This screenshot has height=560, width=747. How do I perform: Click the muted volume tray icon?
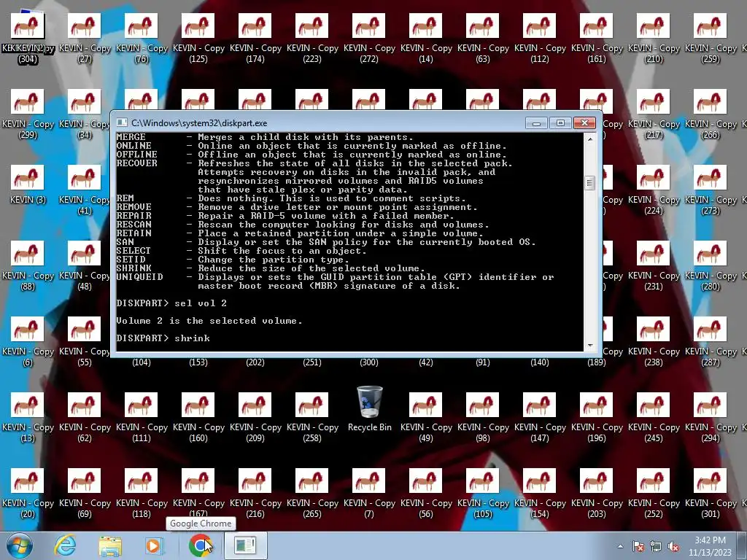[673, 547]
